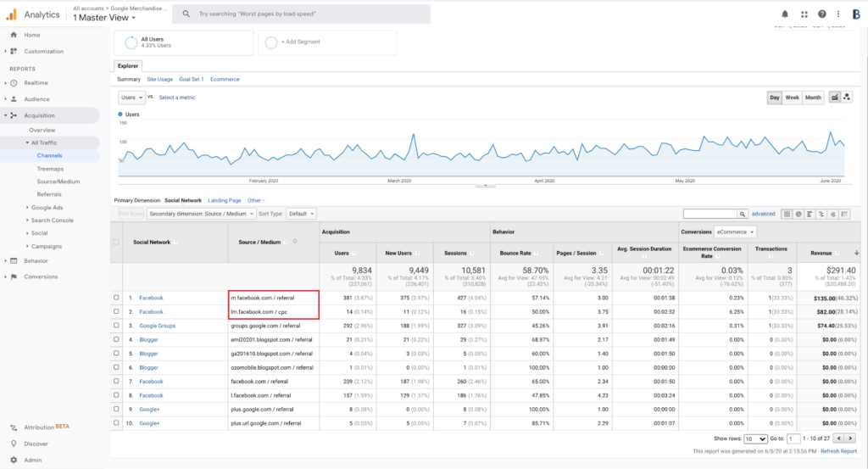Image resolution: width=868 pixels, height=469 pixels.
Task: Check the select-all rows checkbox in header
Action: pos(116,242)
